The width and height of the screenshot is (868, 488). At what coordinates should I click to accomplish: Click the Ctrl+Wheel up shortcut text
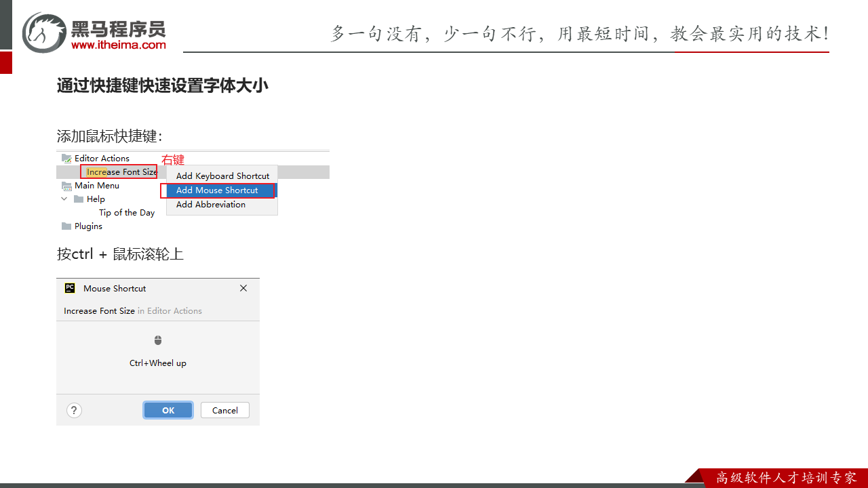(x=158, y=363)
